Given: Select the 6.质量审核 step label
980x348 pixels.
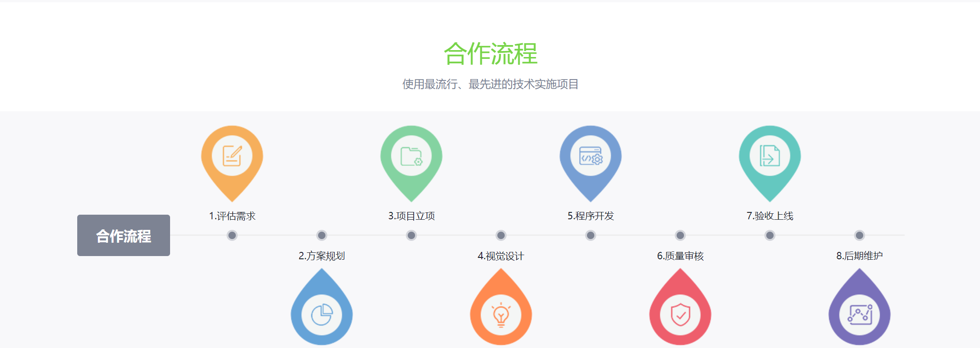Looking at the screenshot, I should pyautogui.click(x=680, y=256).
